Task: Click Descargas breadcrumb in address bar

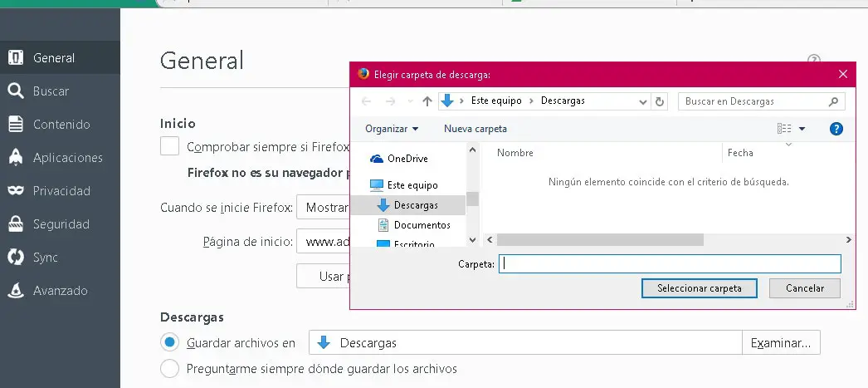Action: pos(563,101)
